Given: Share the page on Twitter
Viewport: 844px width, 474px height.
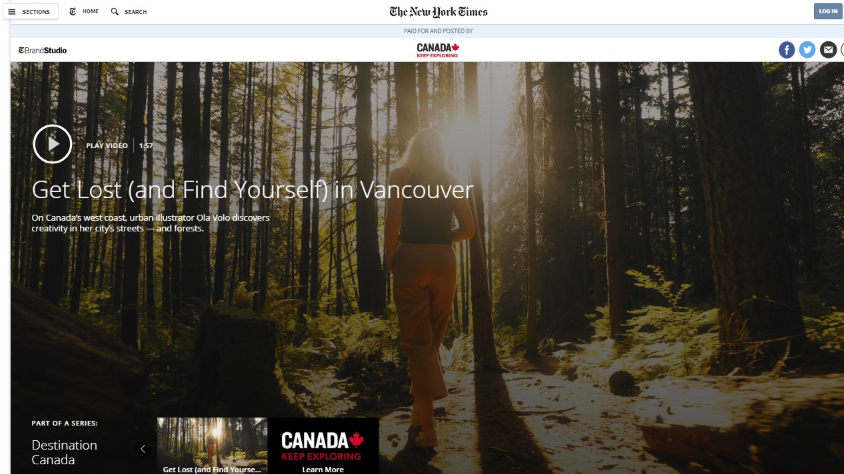Looking at the screenshot, I should click(x=807, y=50).
